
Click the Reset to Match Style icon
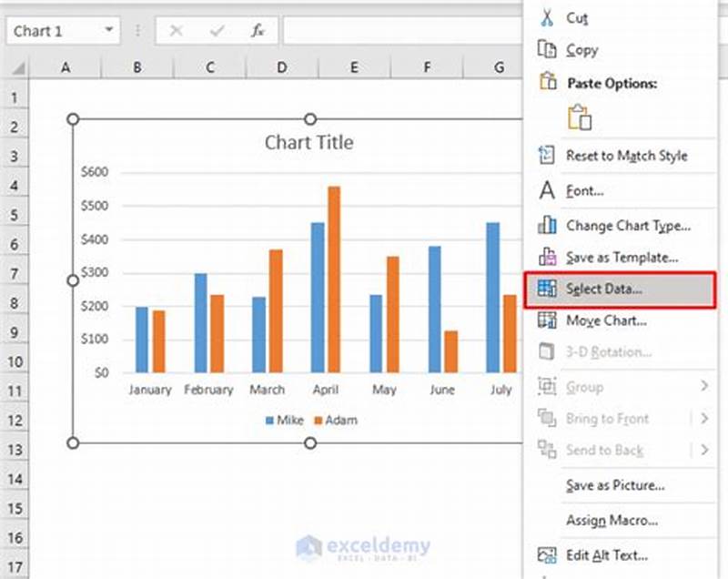coord(548,155)
